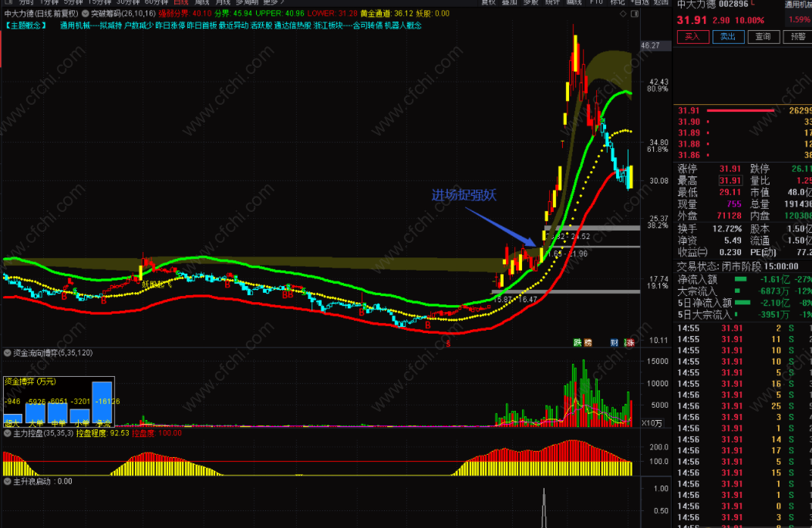Switch to the 周线 weekly period tab
The width and height of the screenshot is (812, 528).
203,2
